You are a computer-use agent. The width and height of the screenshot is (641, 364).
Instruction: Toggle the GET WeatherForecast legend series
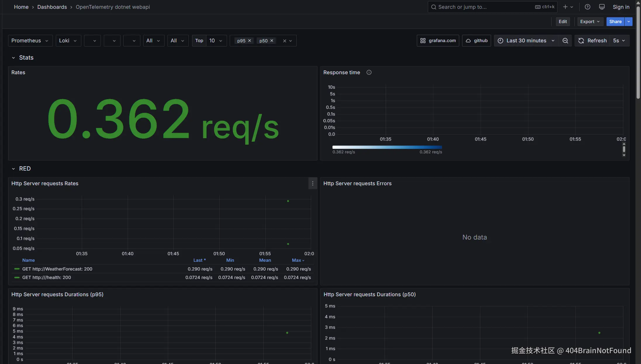pyautogui.click(x=57, y=269)
